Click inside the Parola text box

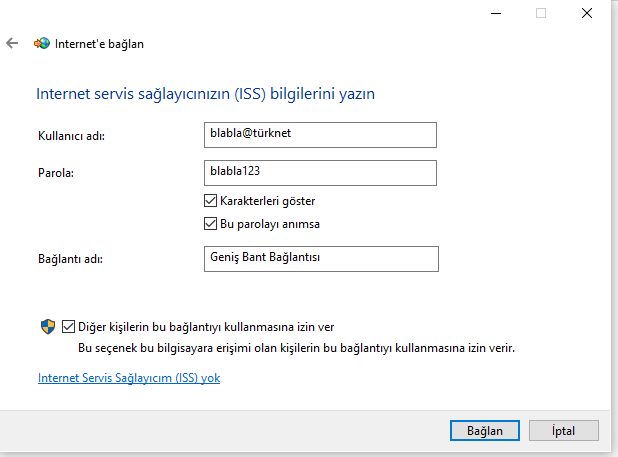[x=320, y=173]
